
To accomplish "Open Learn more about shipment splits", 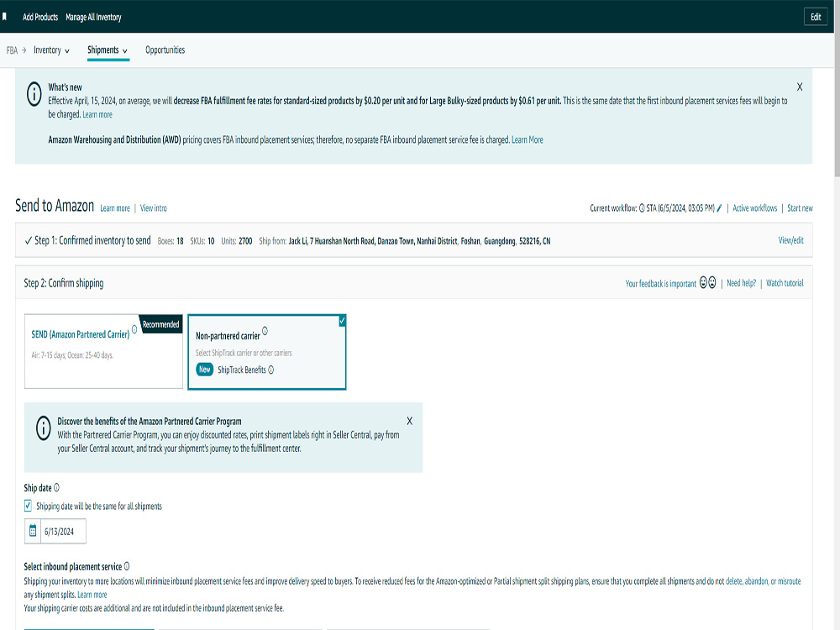I will click(92, 595).
